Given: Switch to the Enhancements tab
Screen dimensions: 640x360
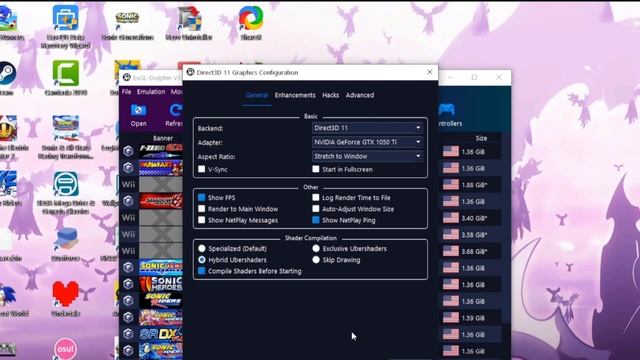Looking at the screenshot, I should 295,95.
